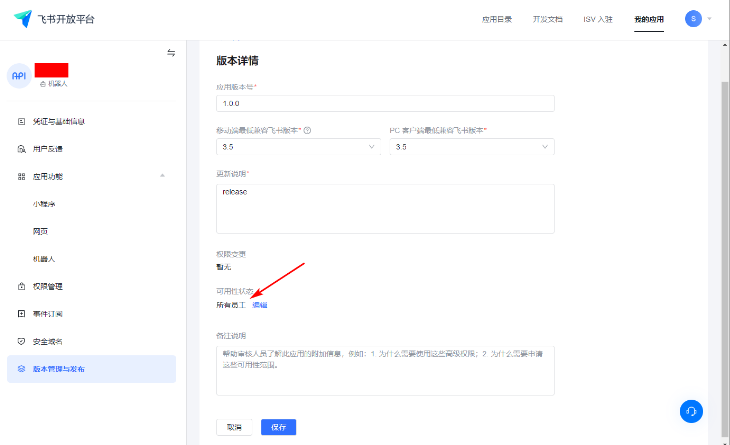
Task: Click the 版本详情 heading
Action: (x=237, y=61)
